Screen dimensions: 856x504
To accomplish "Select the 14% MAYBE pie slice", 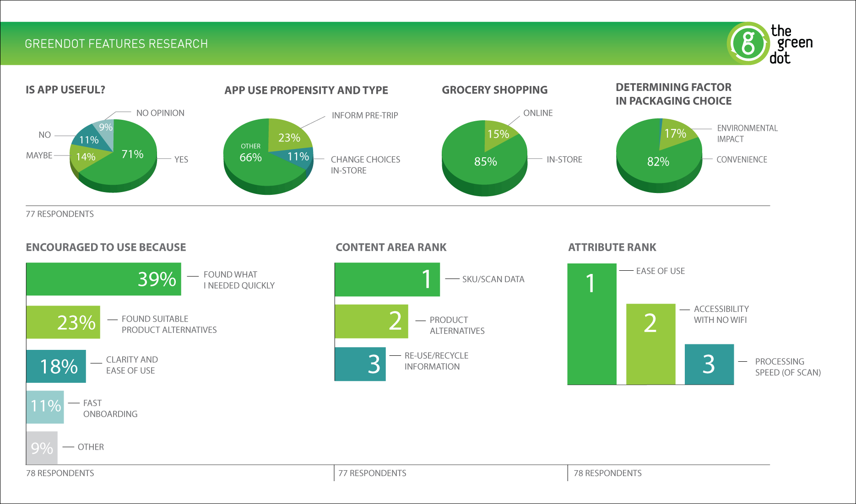I will coord(85,157).
